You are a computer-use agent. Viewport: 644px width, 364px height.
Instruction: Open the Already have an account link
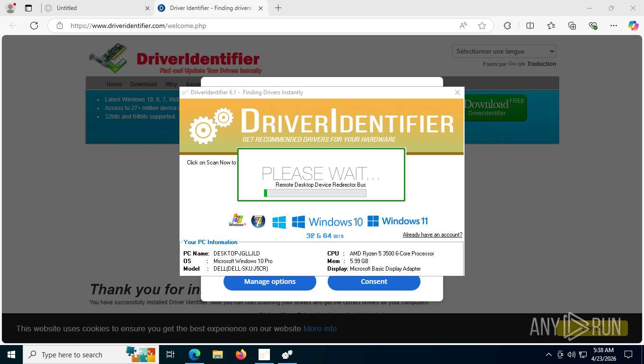(432, 235)
